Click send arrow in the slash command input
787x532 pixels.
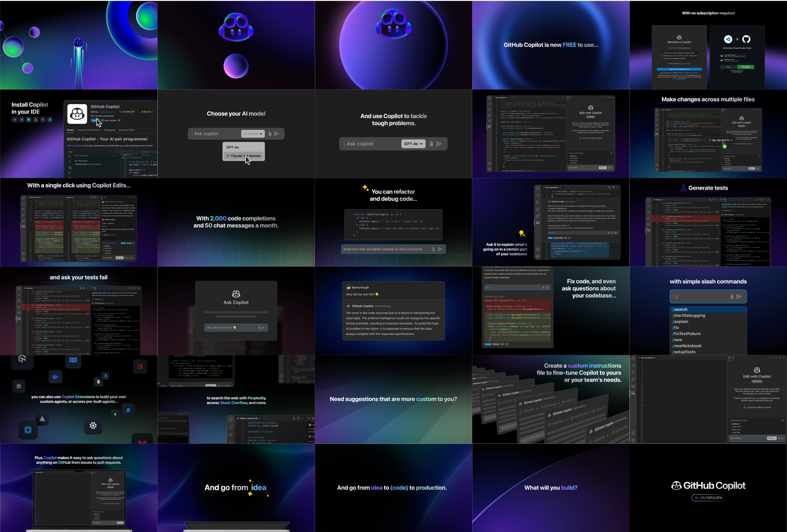coord(739,296)
